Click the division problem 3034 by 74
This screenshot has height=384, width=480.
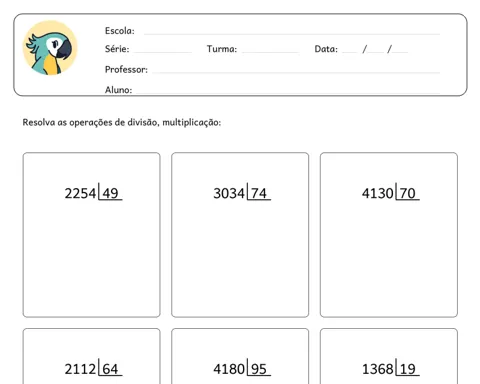[242, 193]
